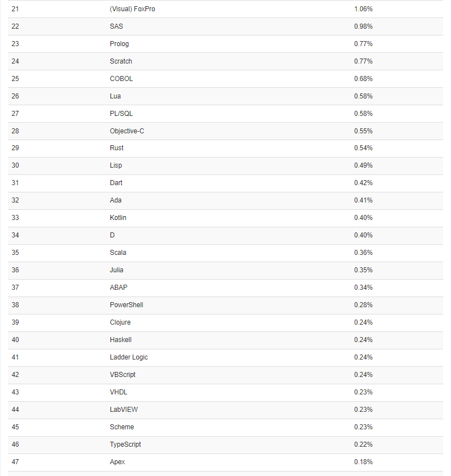Click the Rust language name
The width and height of the screenshot is (451, 476).
pos(117,148)
